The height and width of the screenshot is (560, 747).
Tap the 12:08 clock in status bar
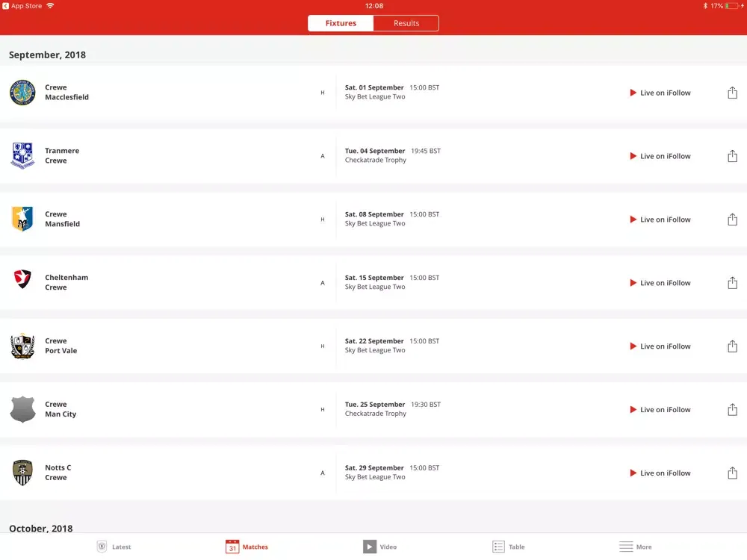[x=374, y=6]
